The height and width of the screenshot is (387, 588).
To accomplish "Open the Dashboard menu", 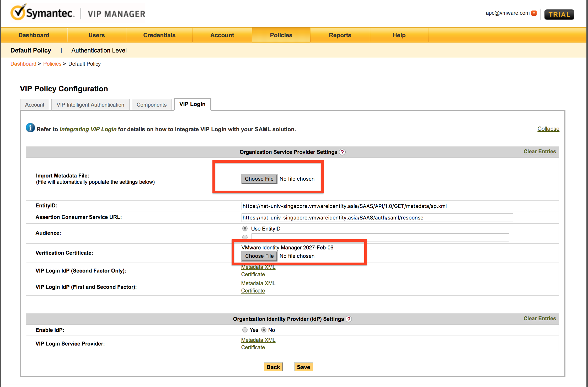I will pos(34,35).
